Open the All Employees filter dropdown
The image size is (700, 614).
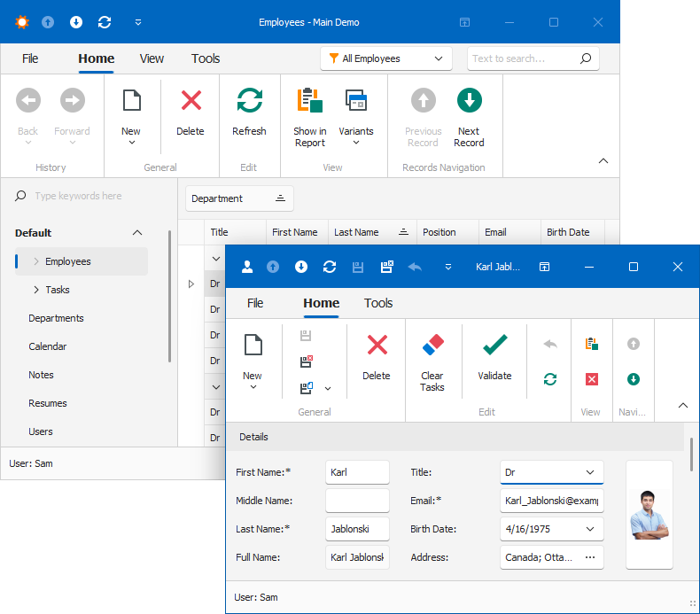386,58
